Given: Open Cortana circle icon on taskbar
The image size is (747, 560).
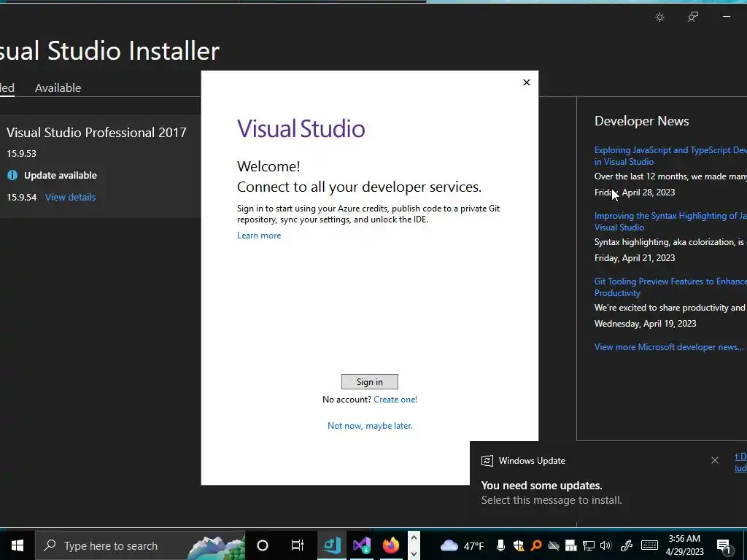Looking at the screenshot, I should click(263, 545).
